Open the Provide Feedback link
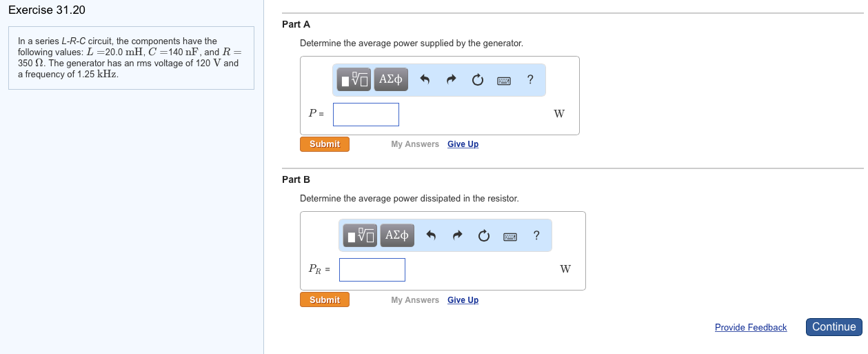The height and width of the screenshot is (354, 868). (x=751, y=328)
